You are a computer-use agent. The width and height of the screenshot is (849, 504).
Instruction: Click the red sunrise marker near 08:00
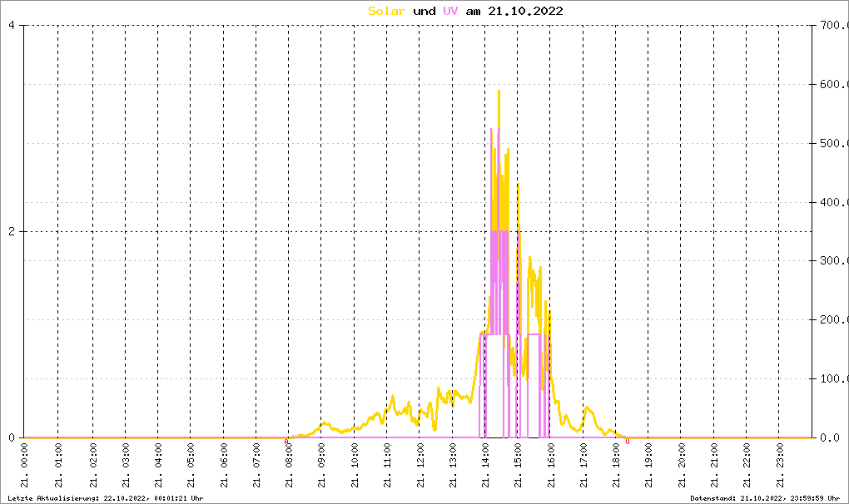(285, 442)
